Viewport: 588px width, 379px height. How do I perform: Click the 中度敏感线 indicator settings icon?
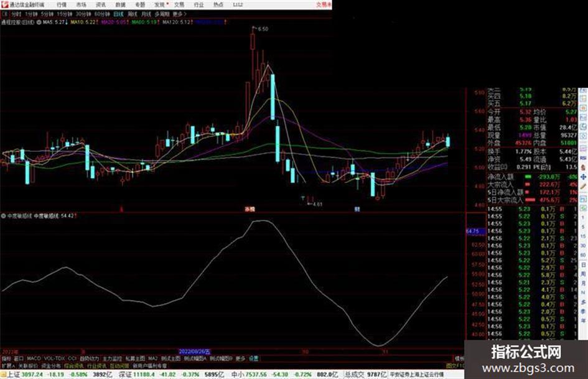[4, 216]
